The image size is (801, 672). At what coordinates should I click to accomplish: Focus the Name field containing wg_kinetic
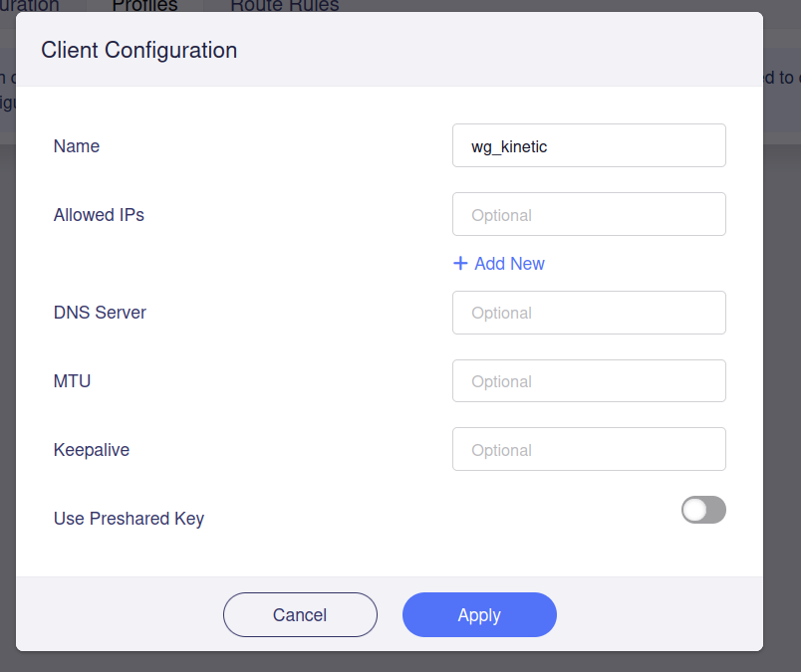coord(589,146)
